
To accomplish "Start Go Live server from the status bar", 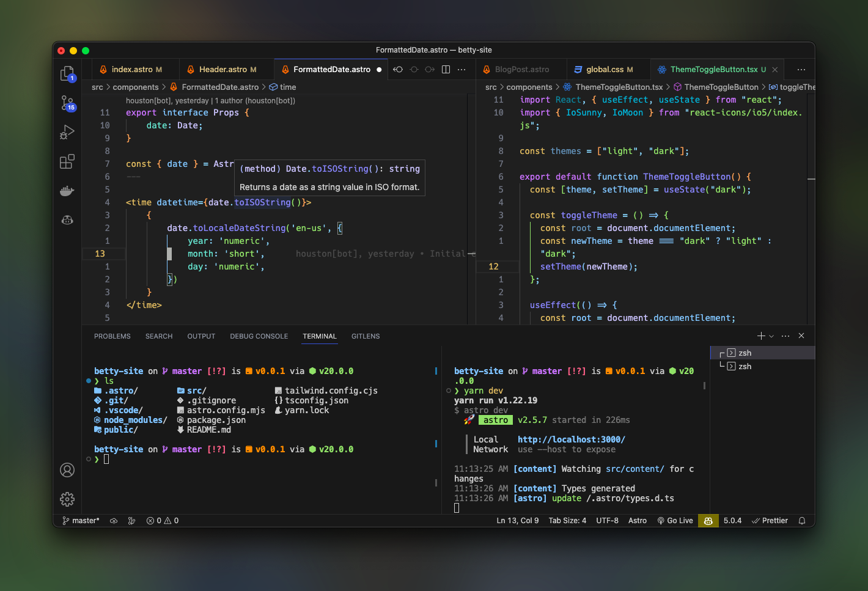I will [x=675, y=521].
